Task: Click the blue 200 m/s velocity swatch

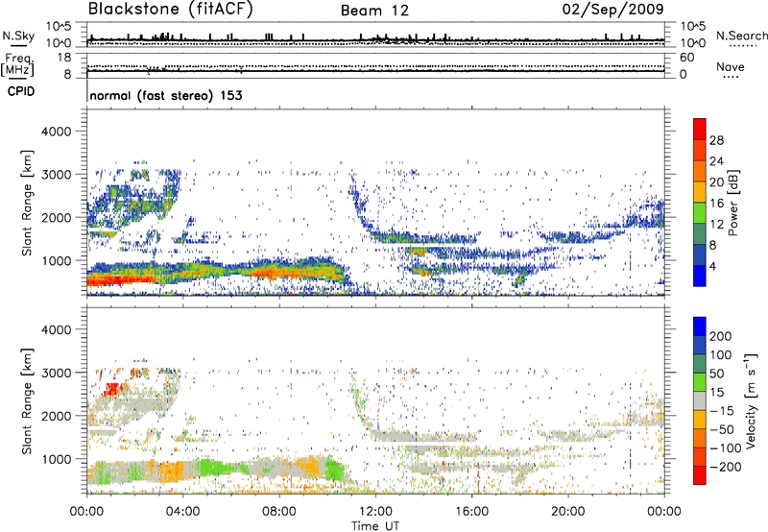Action: click(x=700, y=326)
